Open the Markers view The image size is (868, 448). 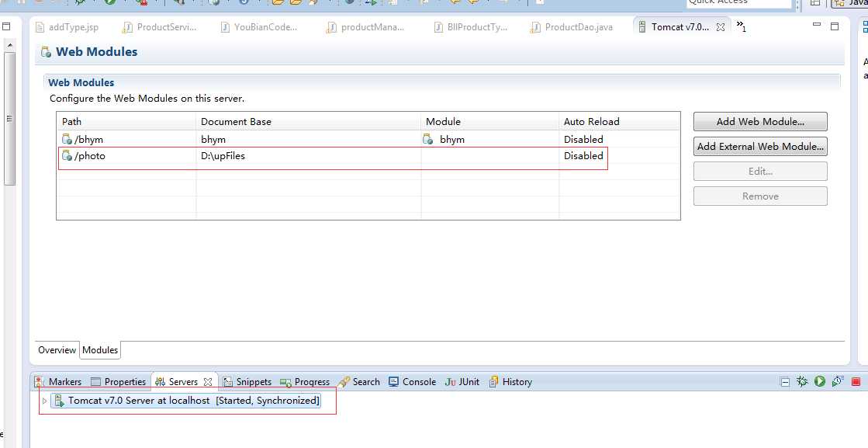[59, 381]
